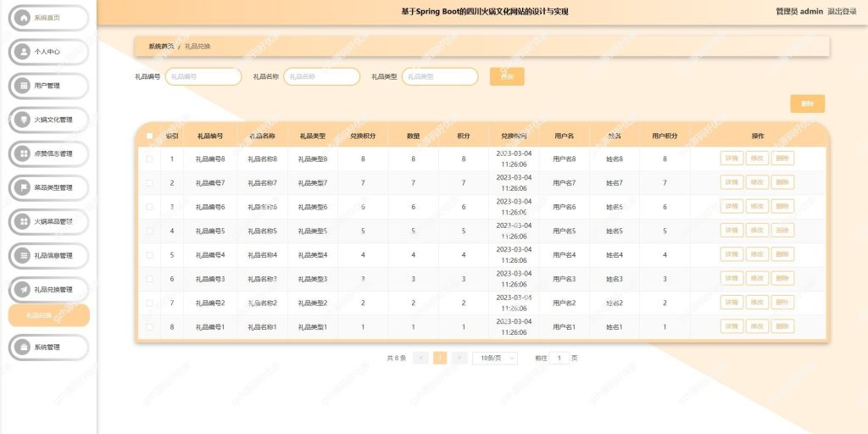Click the 点赞信息管理 sidebar icon
This screenshot has height=434, width=868.
(x=23, y=154)
